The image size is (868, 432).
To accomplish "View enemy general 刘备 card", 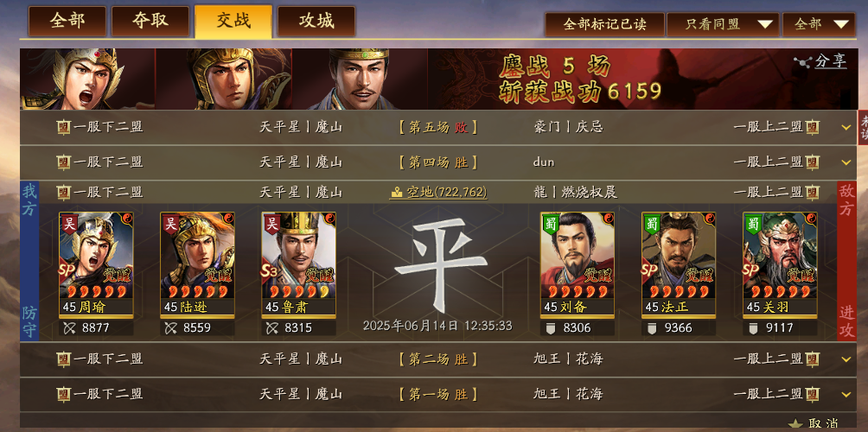I will [x=578, y=265].
